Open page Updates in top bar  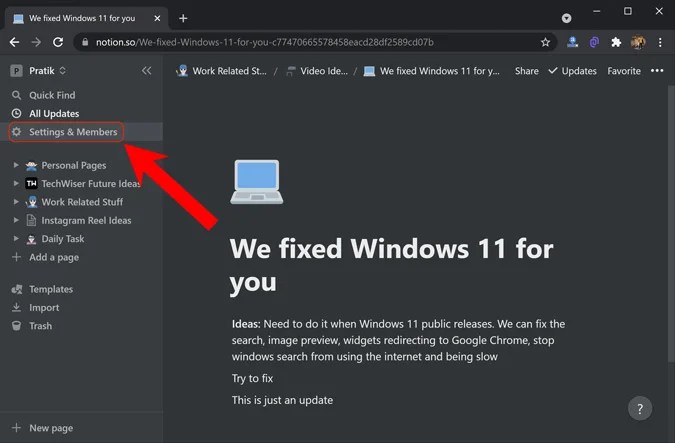pos(573,71)
